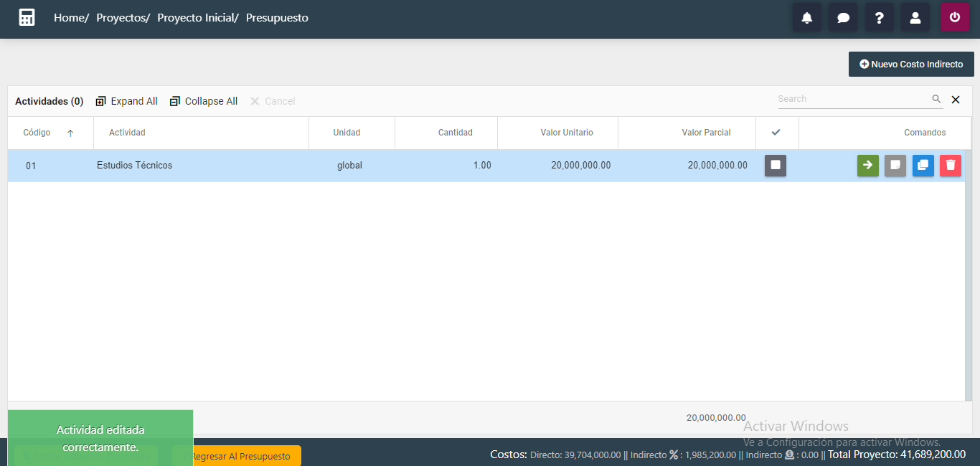Image resolution: width=980 pixels, height=466 pixels.
Task: Clear search with the X icon
Action: (x=956, y=100)
